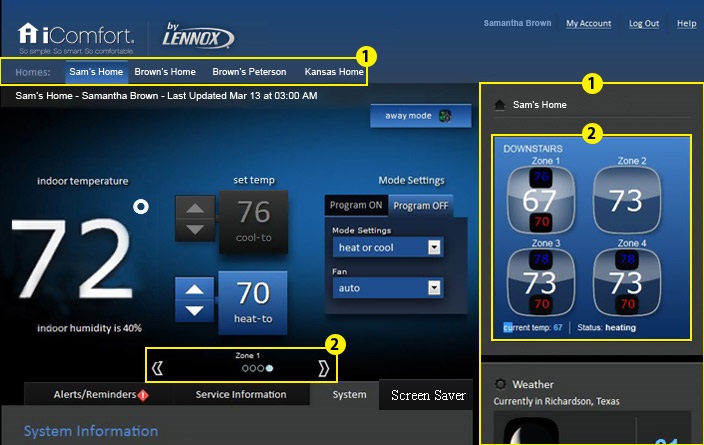Lower the cool-to temperature with down arrow
704x445 pixels.
coord(194,229)
